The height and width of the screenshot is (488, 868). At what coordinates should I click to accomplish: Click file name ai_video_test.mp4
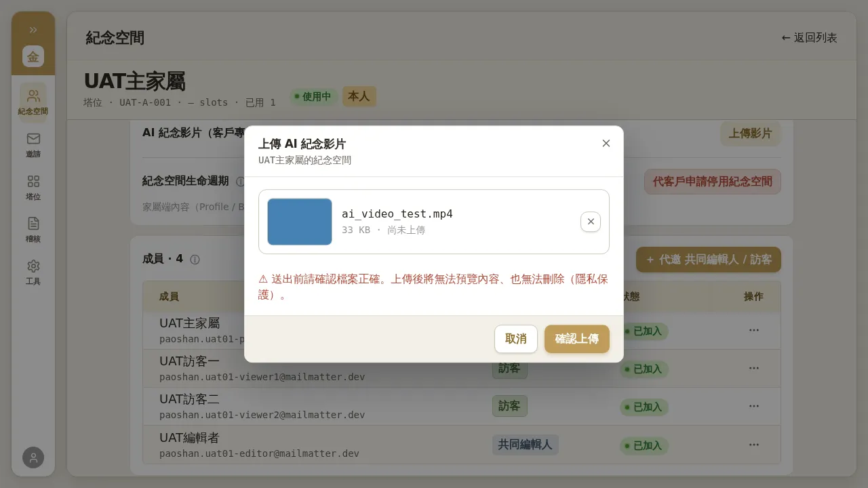[397, 214]
